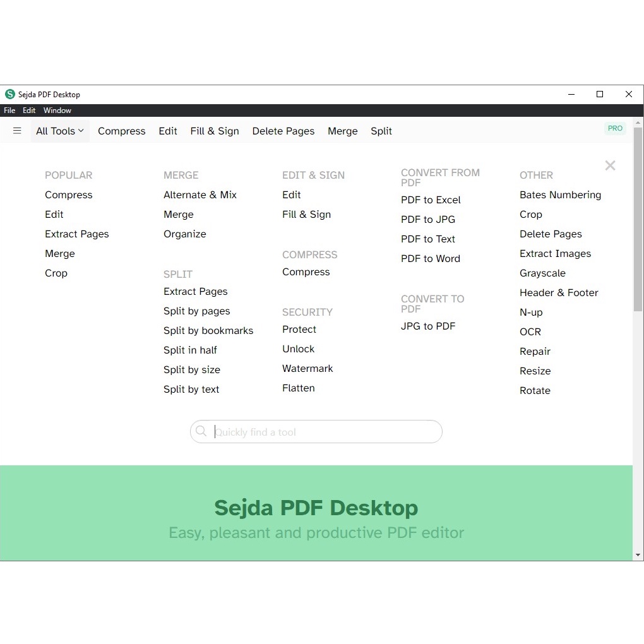The height and width of the screenshot is (644, 644).
Task: Select Delete Pages from the toolbar
Action: (x=283, y=131)
